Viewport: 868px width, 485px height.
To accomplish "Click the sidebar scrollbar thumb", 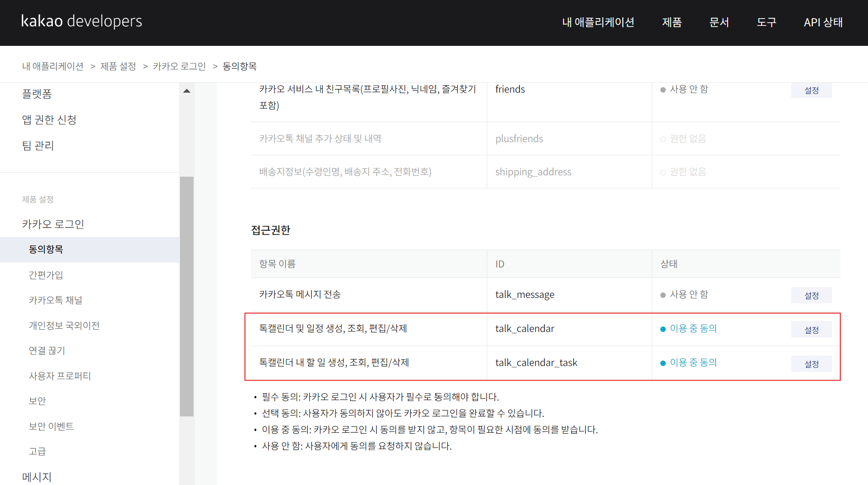I will (x=186, y=296).
